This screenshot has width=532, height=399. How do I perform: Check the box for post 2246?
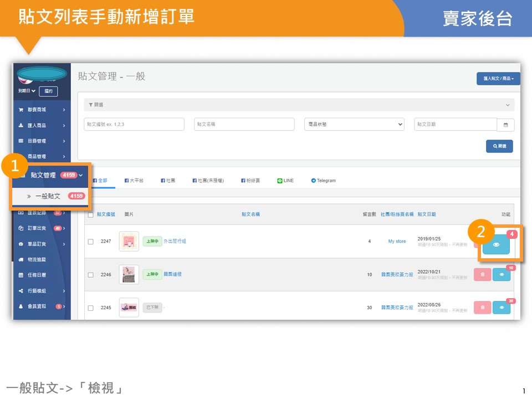click(x=91, y=275)
